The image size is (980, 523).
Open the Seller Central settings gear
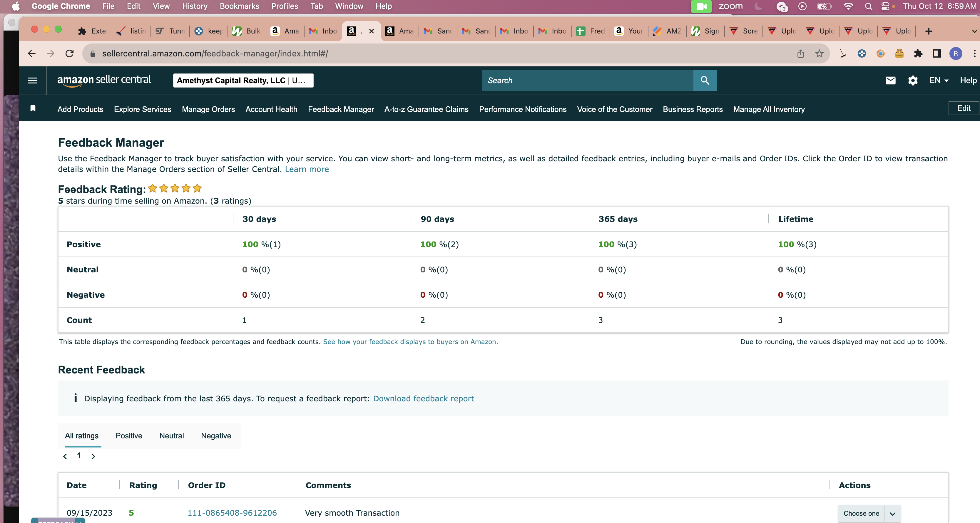913,80
